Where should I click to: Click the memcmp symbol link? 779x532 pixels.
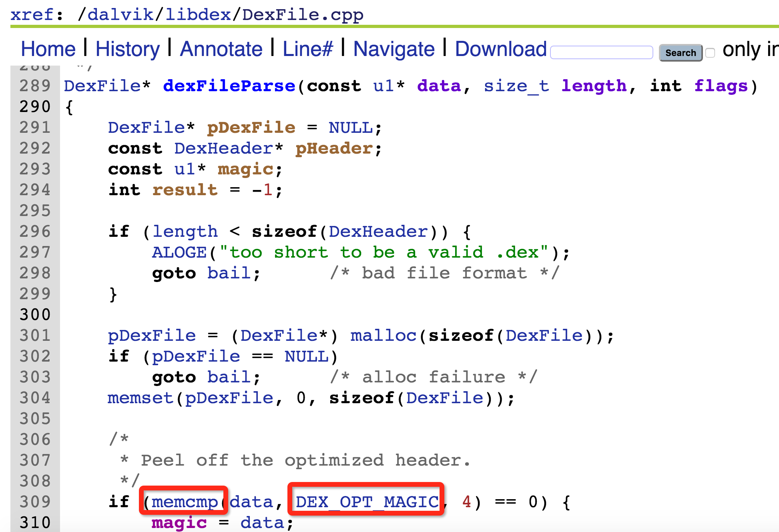pyautogui.click(x=185, y=502)
